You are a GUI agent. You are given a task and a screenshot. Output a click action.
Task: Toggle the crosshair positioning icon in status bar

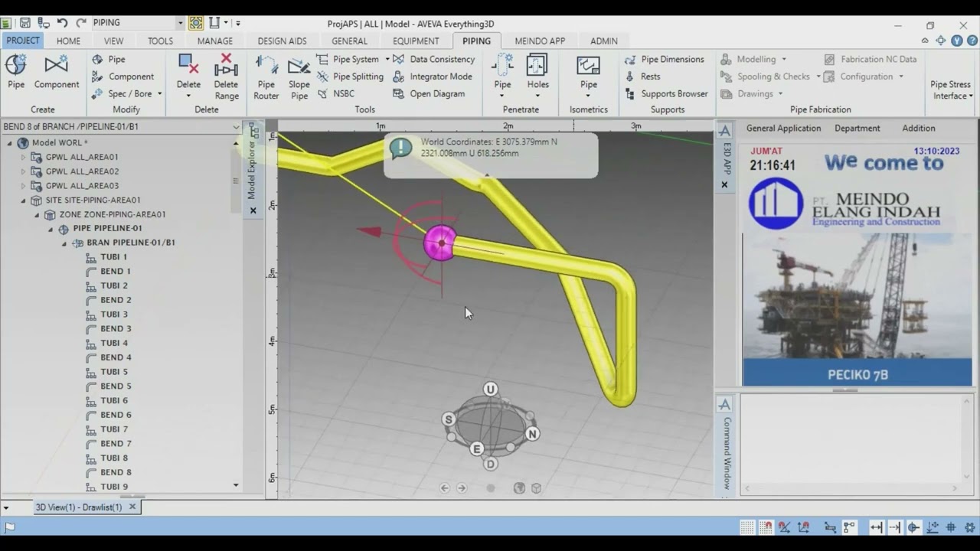tap(951, 527)
